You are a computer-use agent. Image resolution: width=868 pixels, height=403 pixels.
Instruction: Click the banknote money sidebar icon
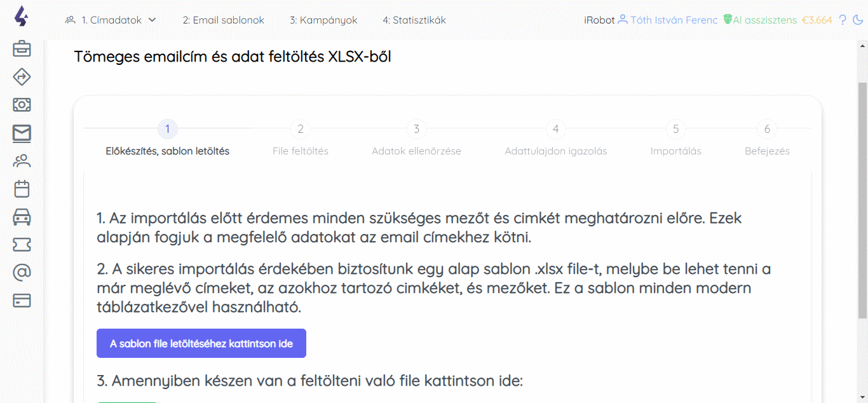coord(22,105)
